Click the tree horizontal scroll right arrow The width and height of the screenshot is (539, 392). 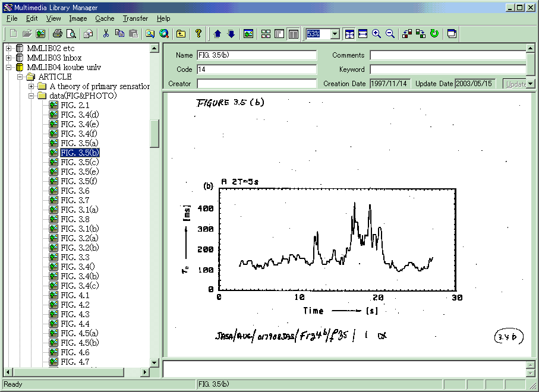point(145,372)
